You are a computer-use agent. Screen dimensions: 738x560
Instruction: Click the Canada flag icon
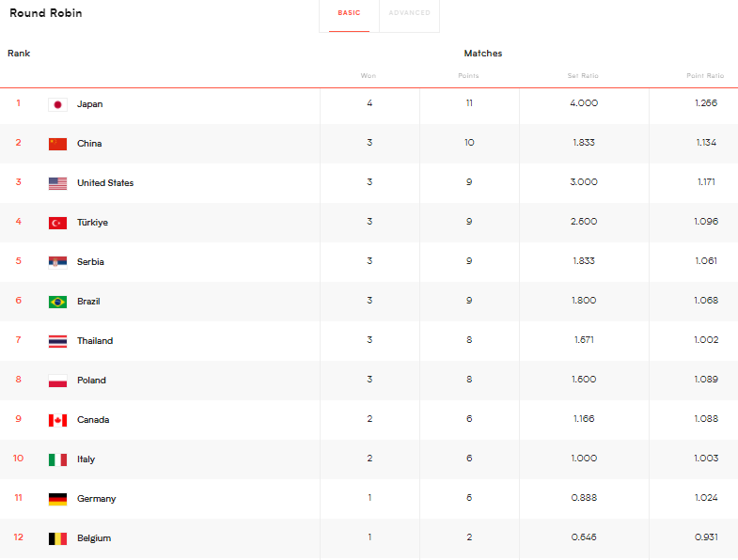click(57, 420)
